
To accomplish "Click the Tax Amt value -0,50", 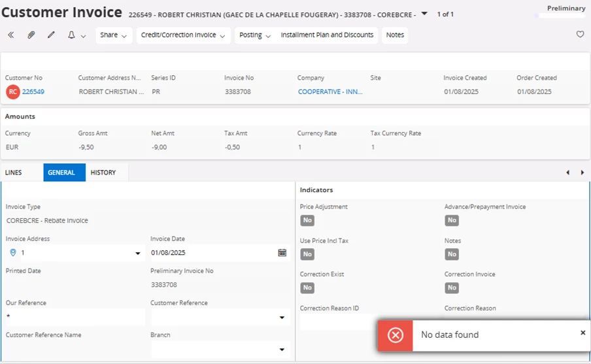I will pyautogui.click(x=232, y=147).
